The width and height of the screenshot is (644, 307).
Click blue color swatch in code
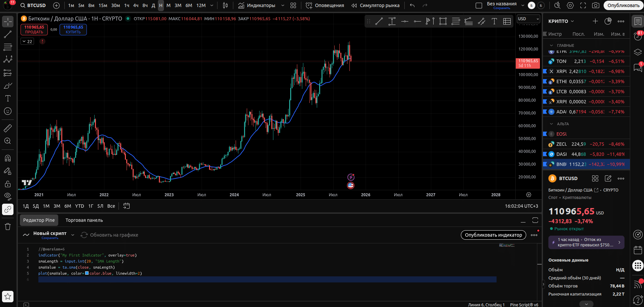tap(87, 273)
